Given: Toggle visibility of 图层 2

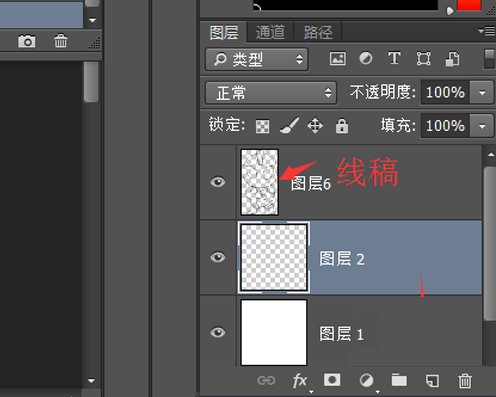Looking at the screenshot, I should pyautogui.click(x=218, y=257).
